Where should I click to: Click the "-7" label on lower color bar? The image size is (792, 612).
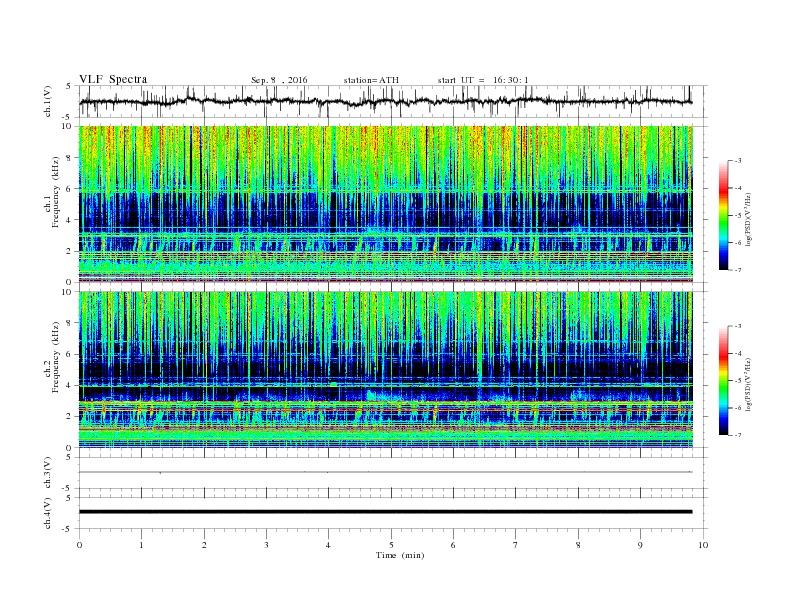click(738, 435)
